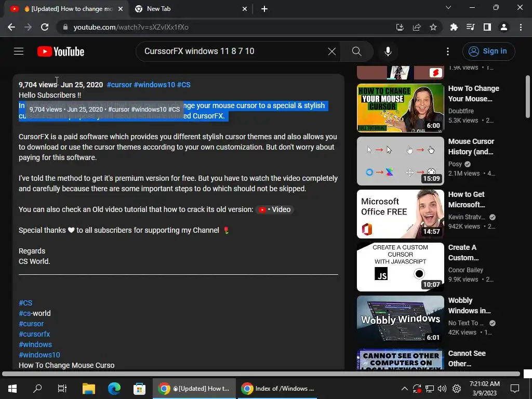532x399 pixels.
Task: Click the page vertical scrollbar thumb
Action: click(x=528, y=97)
